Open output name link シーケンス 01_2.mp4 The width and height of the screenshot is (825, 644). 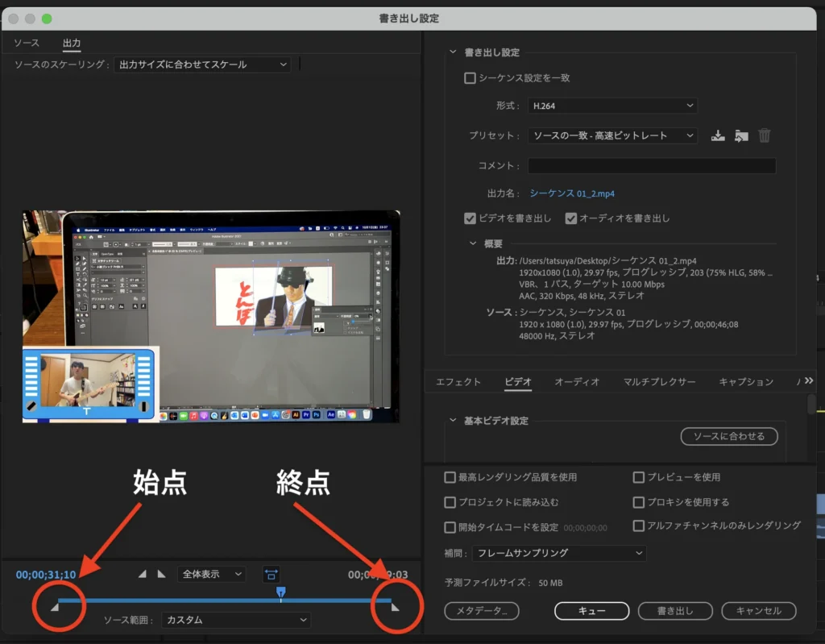click(572, 193)
